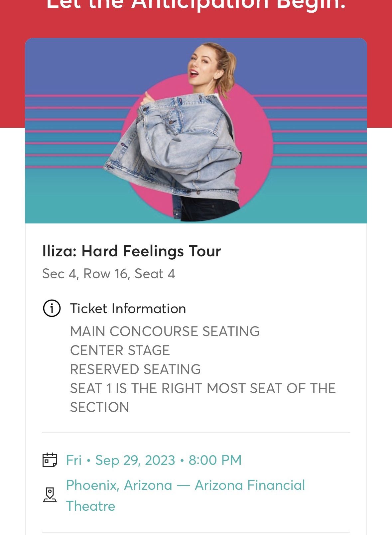The image size is (392, 535).
Task: Click the 'Arizona Financial' venue name text
Action: click(250, 485)
